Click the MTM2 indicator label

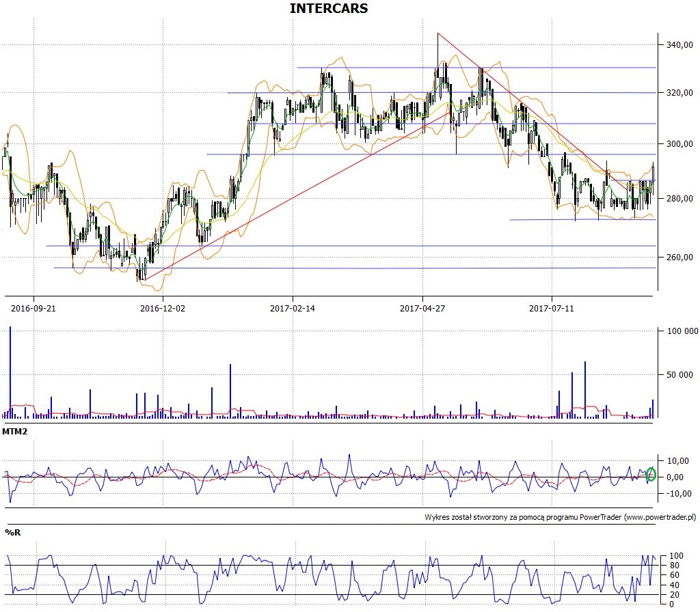point(15,432)
